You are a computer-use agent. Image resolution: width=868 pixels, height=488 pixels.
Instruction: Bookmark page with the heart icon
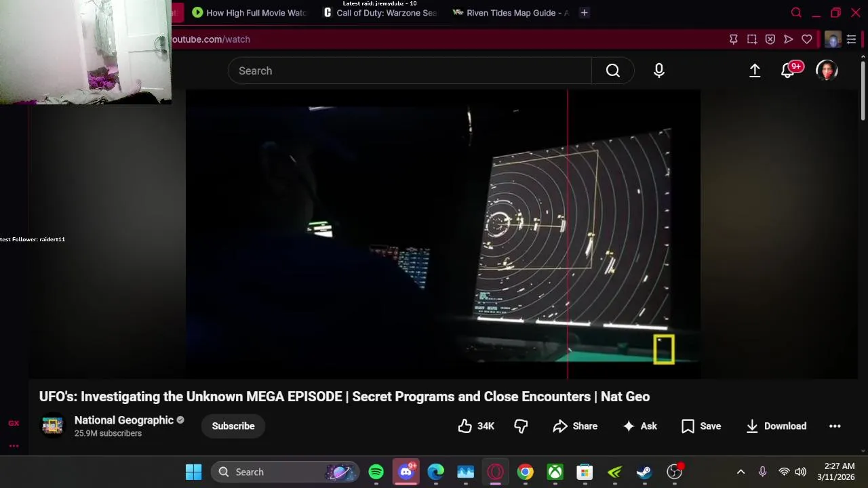pos(807,39)
